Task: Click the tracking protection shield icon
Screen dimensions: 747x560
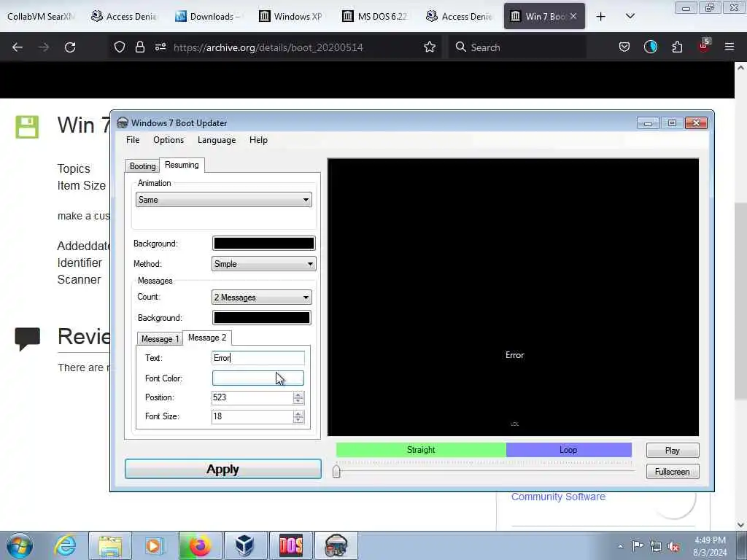Action: coord(120,47)
